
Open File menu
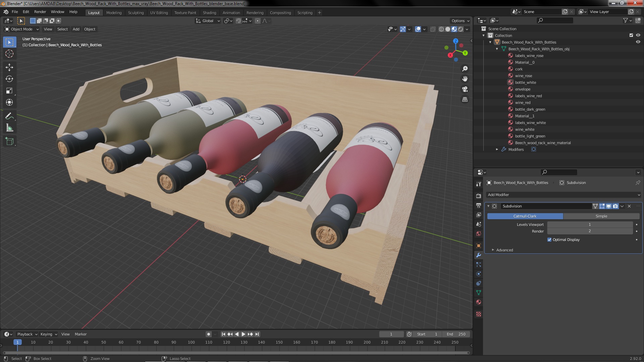tap(15, 12)
